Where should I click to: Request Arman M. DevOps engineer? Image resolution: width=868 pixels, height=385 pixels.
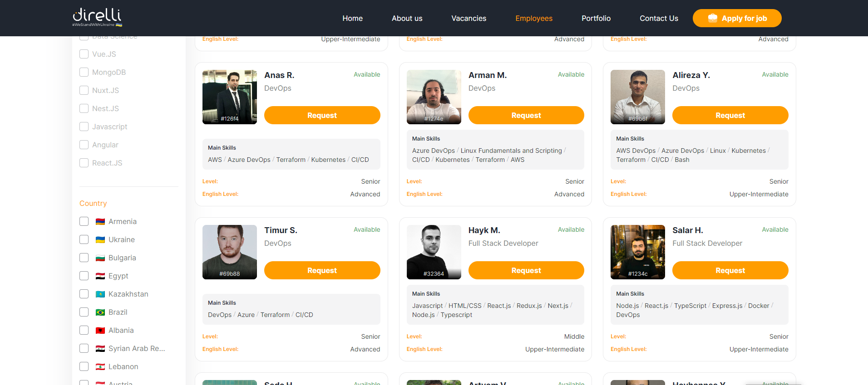pos(526,115)
